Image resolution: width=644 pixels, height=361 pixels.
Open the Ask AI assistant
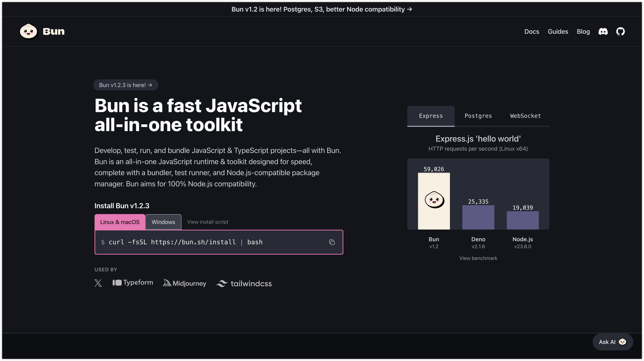613,342
